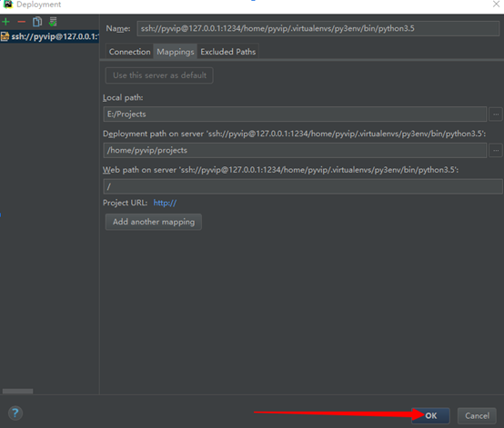
Task: Cancel the Deployment dialog
Action: (477, 416)
